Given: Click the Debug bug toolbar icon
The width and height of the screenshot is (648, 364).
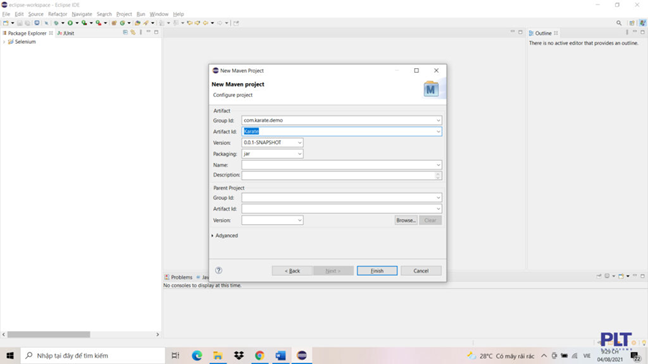Looking at the screenshot, I should [x=56, y=23].
